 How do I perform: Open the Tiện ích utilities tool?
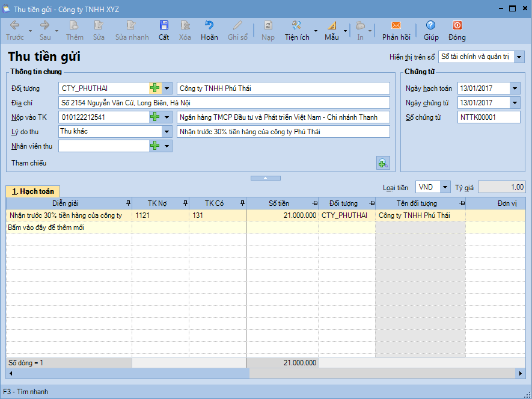[x=297, y=31]
